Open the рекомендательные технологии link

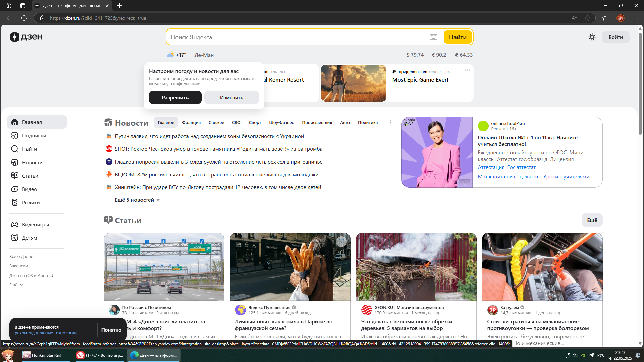(x=46, y=333)
